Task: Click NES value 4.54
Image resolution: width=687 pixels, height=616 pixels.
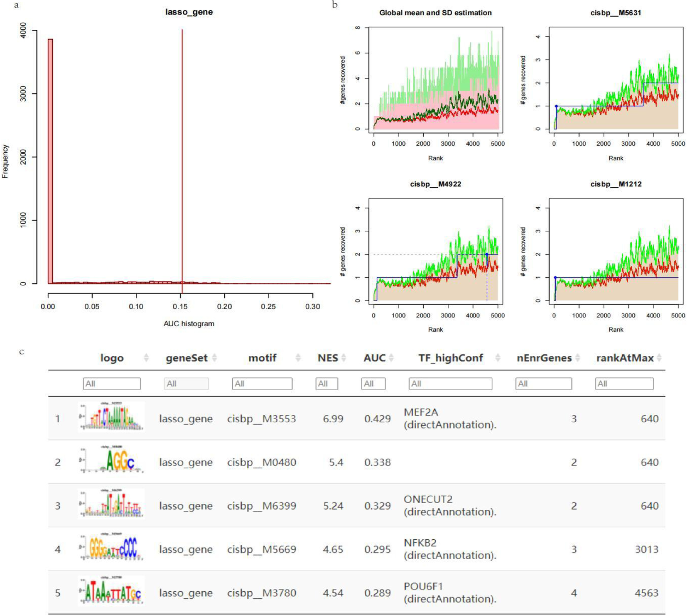Action: coord(333,593)
